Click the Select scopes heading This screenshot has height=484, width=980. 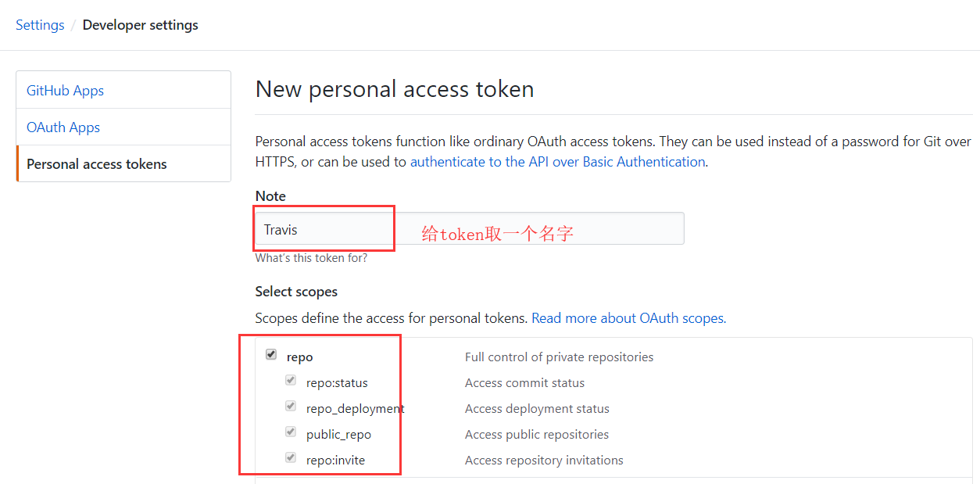[296, 292]
